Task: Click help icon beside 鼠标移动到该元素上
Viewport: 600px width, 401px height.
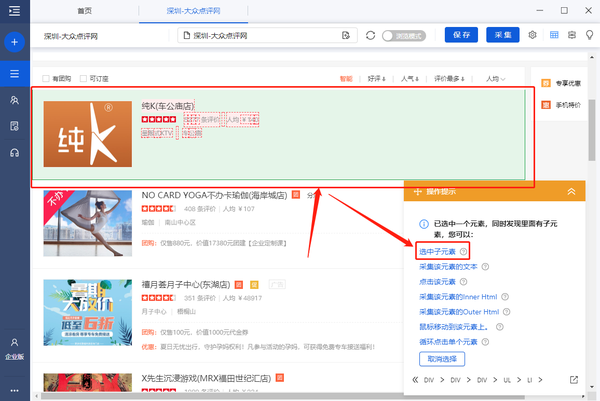Action: coord(500,327)
